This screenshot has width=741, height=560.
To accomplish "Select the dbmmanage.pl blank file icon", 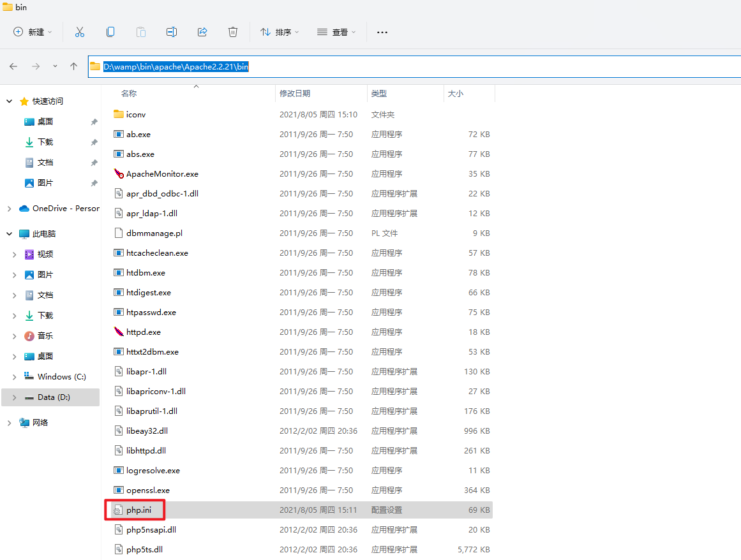I will click(119, 233).
